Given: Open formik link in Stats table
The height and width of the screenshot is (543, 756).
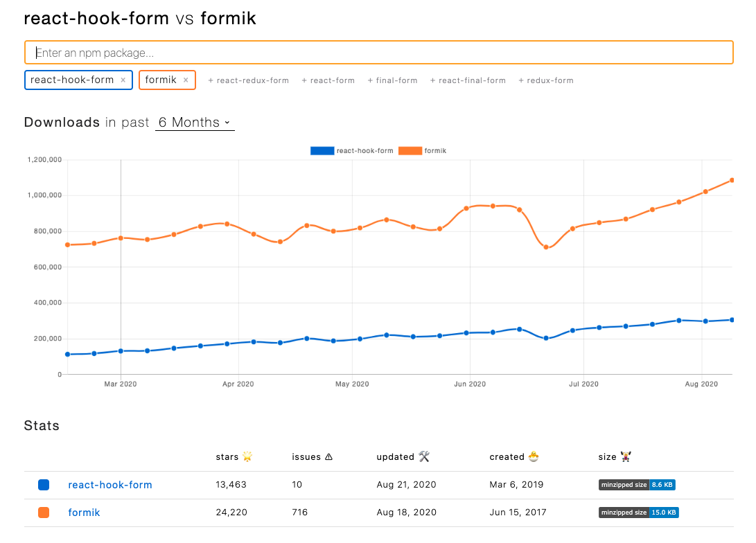Looking at the screenshot, I should 85,513.
